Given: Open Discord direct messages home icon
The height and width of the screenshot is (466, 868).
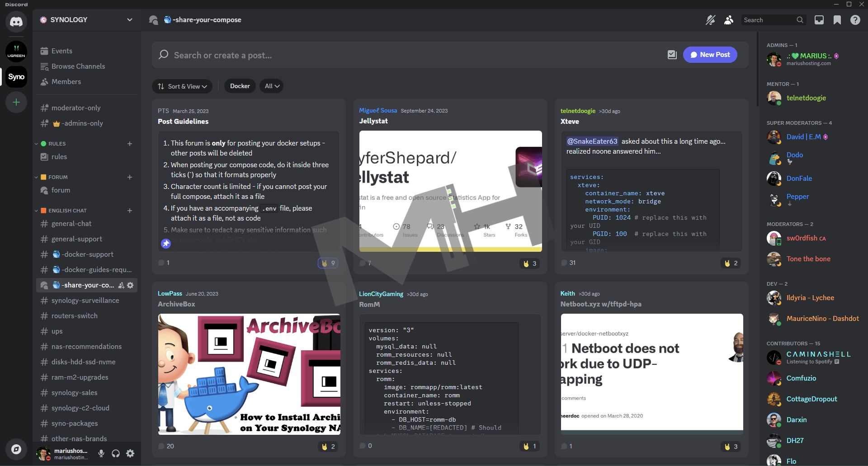Looking at the screenshot, I should click(x=16, y=22).
